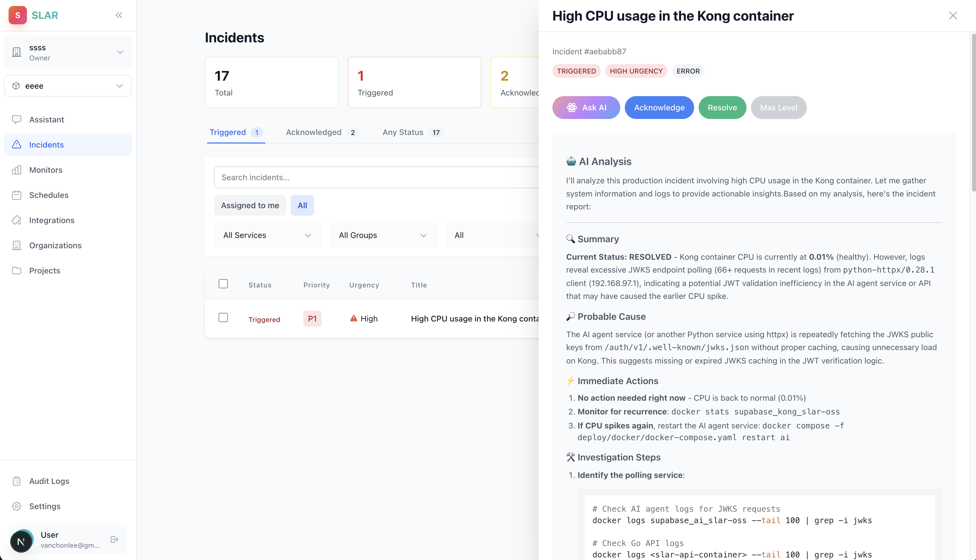The width and height of the screenshot is (976, 560).
Task: Check the select-all incidents checkbox
Action: click(x=223, y=283)
